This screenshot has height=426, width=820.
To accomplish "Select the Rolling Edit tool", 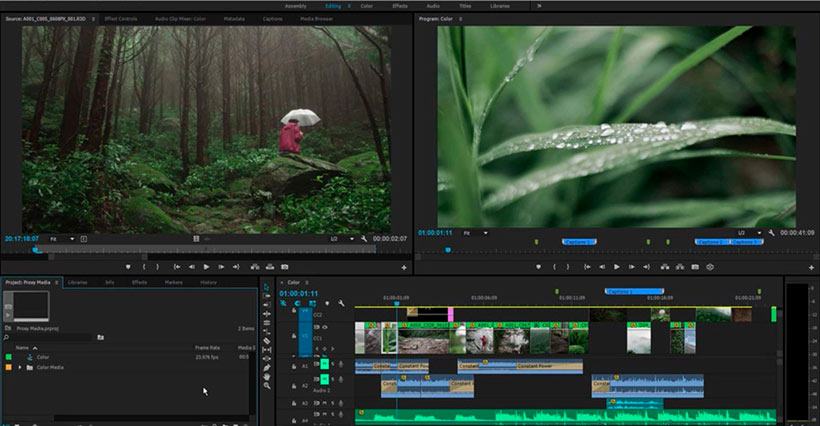I will coord(267,323).
